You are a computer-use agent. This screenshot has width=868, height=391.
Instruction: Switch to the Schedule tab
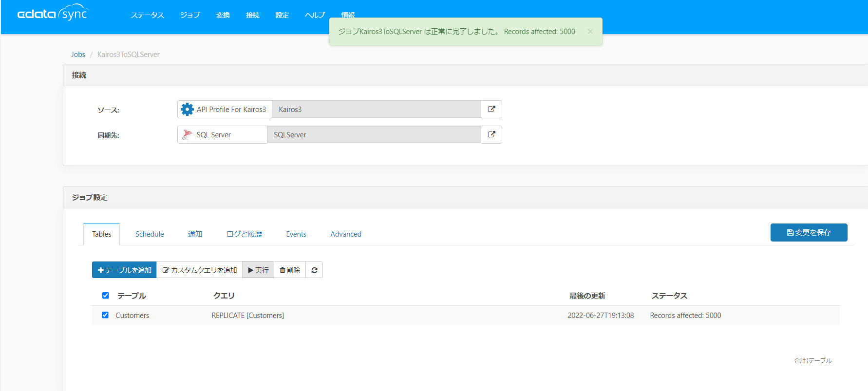(x=150, y=234)
